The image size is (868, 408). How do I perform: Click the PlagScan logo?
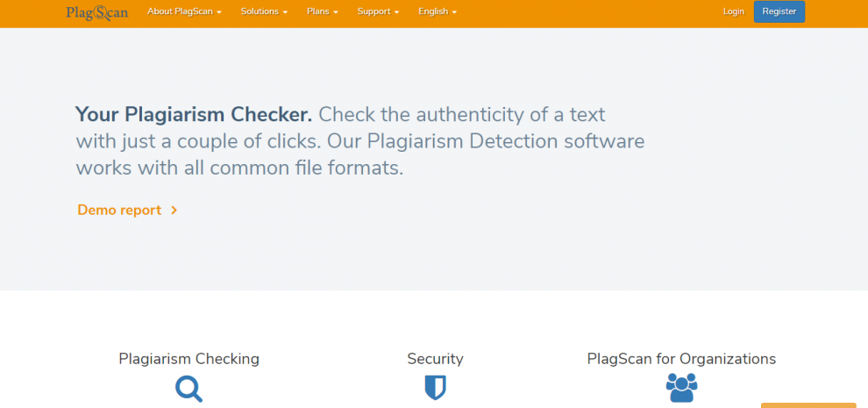click(96, 12)
